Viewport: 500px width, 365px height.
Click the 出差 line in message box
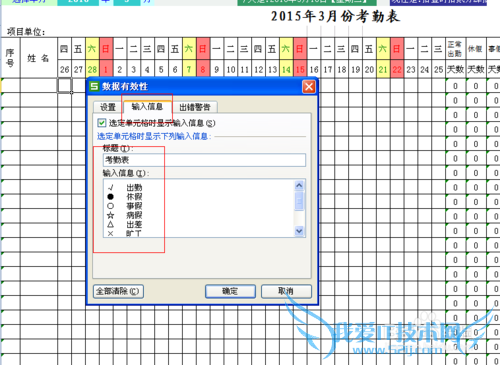(x=125, y=224)
